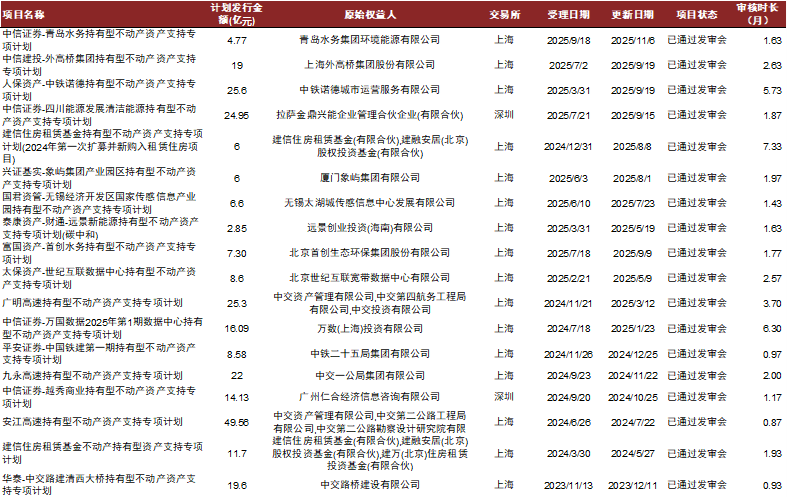Click acceptance date 2025/7/2
The image size is (787, 498).
pos(568,66)
